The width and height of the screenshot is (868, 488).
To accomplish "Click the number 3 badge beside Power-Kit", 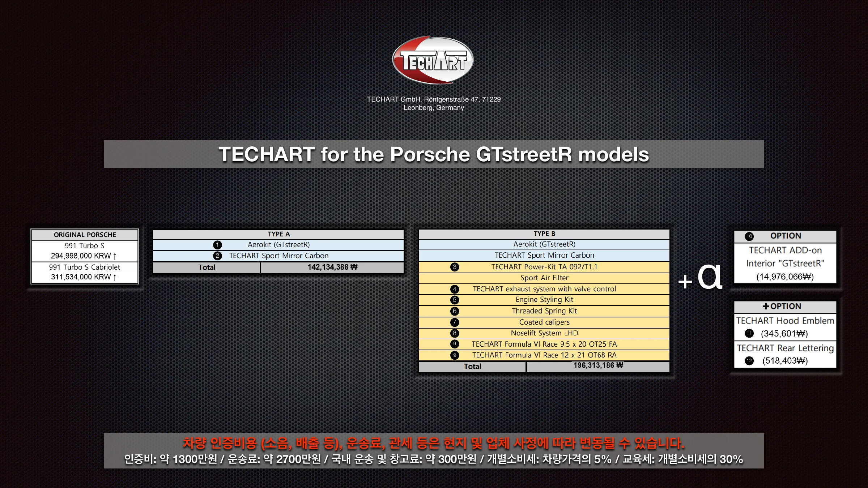I will tap(455, 267).
